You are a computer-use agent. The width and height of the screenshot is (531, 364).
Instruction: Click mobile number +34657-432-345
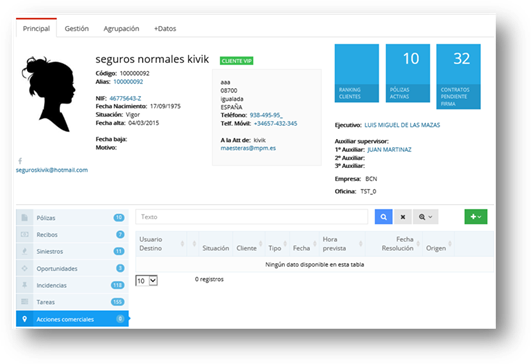point(275,123)
